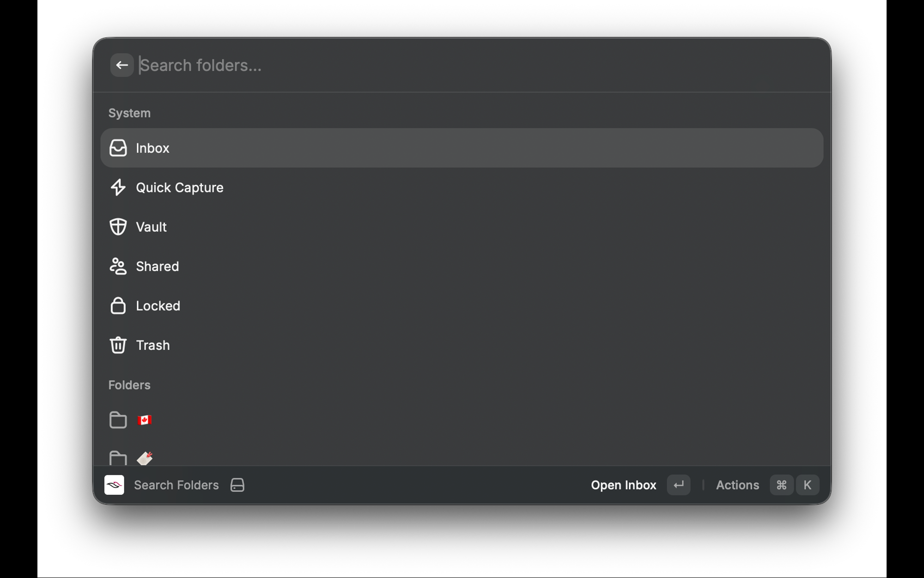Select the Trash list entry

(153, 345)
